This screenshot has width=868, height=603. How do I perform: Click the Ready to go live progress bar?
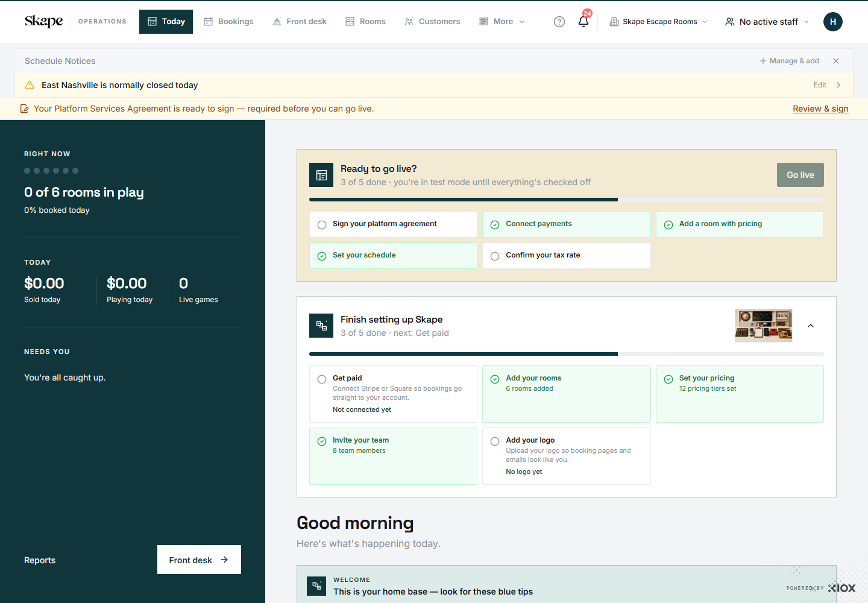pos(567,200)
